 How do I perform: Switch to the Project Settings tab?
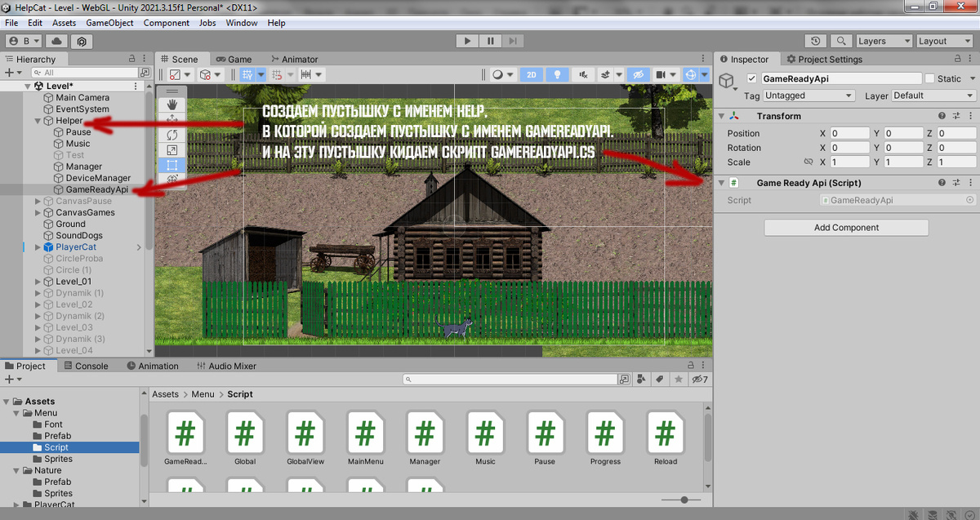[x=823, y=59]
